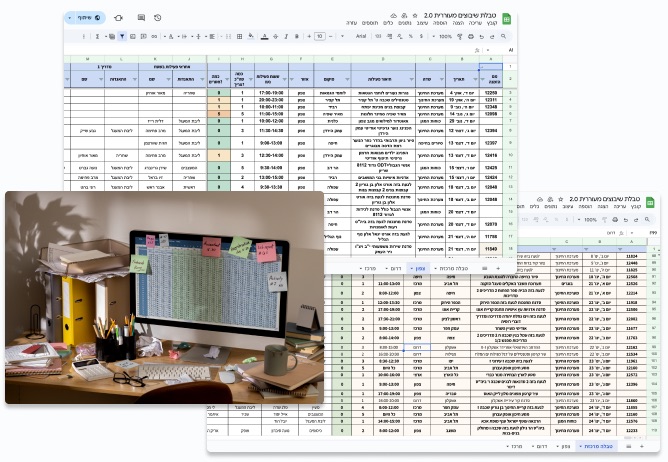Viewport: 668px width, 462px height.
Task: Click the add sheet plus in the bottom window
Action: [x=642, y=446]
